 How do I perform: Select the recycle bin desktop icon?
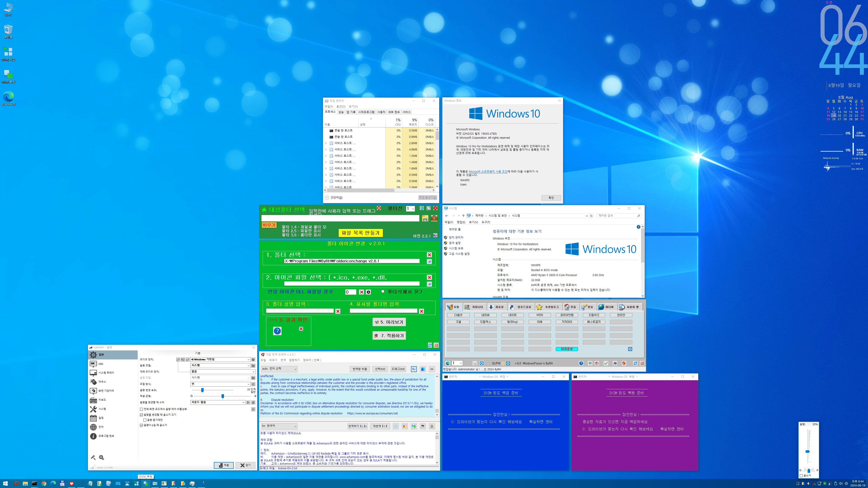(8, 32)
